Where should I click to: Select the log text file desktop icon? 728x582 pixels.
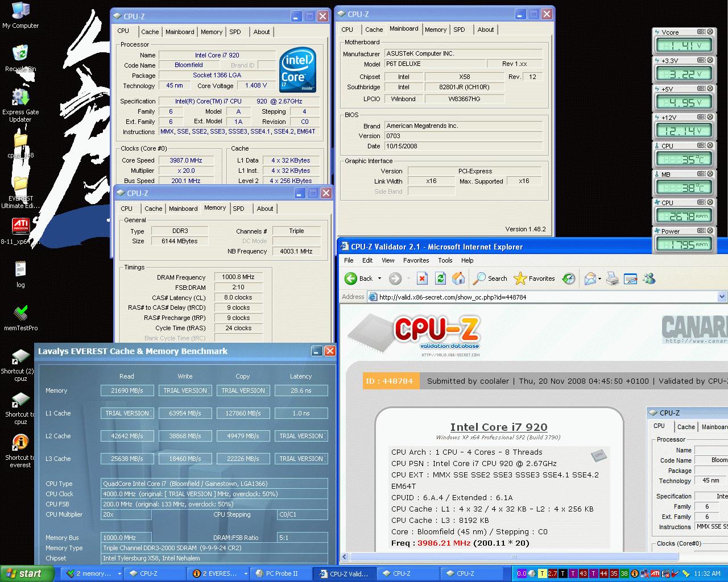click(x=20, y=275)
